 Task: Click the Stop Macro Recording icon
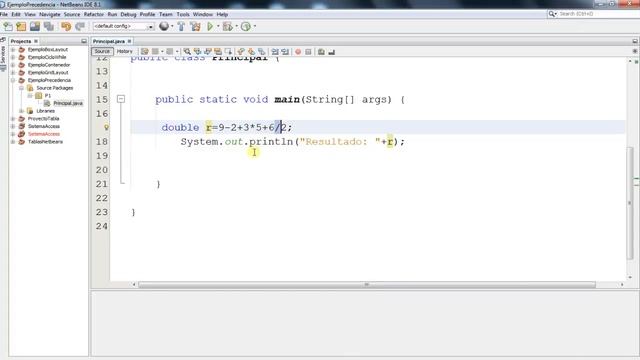point(308,52)
